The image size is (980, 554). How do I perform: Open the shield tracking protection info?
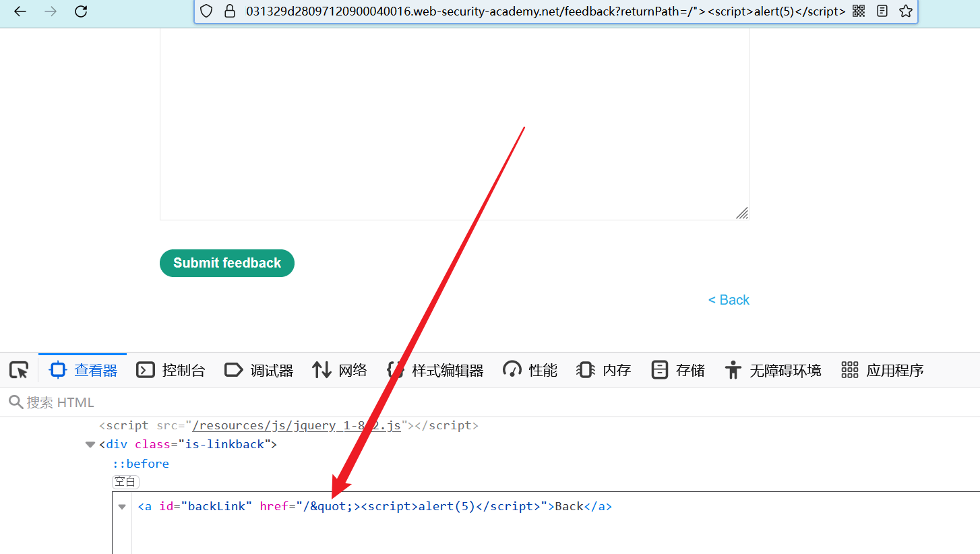[207, 11]
